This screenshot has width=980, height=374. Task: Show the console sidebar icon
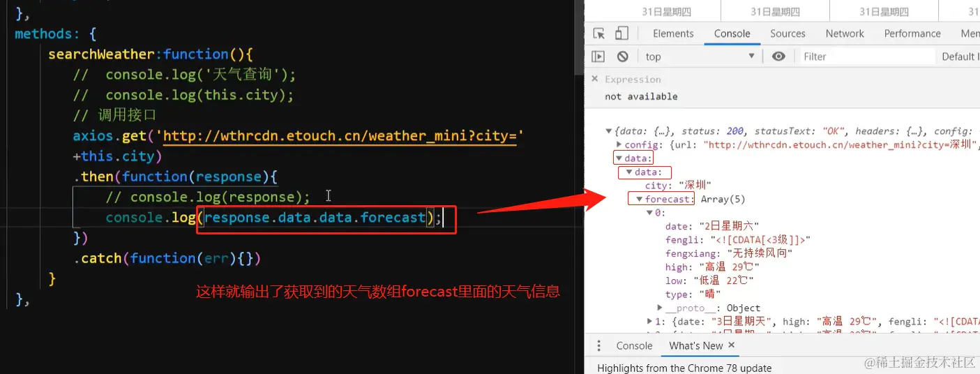(x=598, y=57)
